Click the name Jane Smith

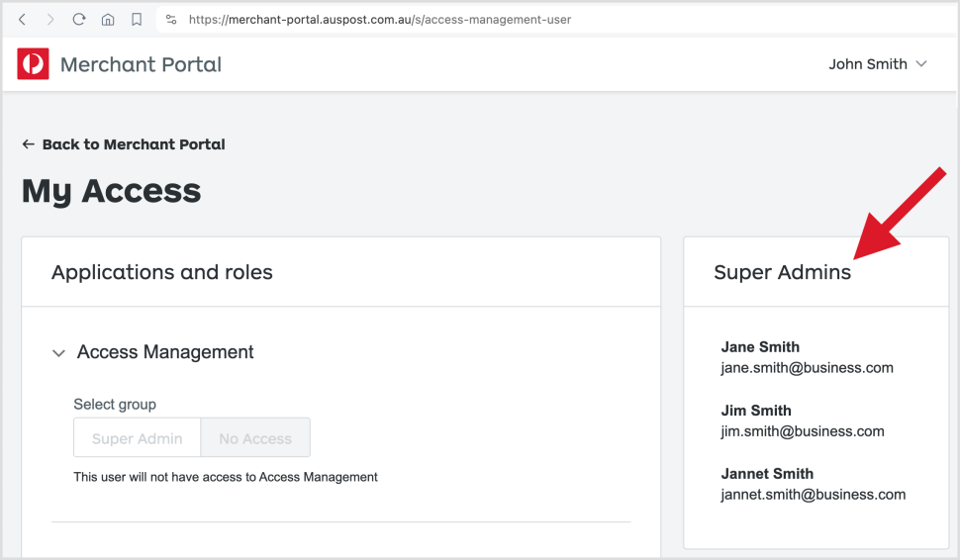pos(760,347)
